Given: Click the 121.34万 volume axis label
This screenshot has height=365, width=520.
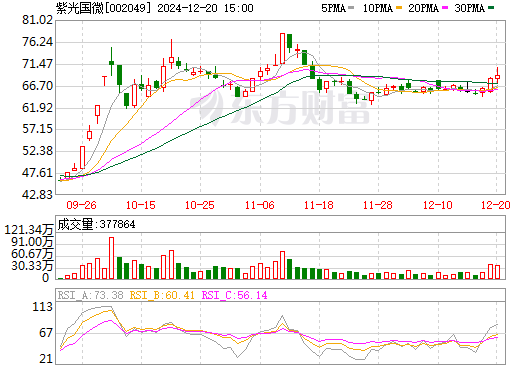Looking at the screenshot, I should [x=29, y=230].
